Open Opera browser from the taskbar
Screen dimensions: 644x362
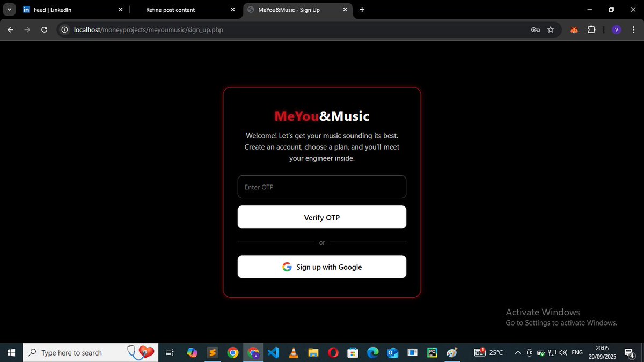pos(333,352)
